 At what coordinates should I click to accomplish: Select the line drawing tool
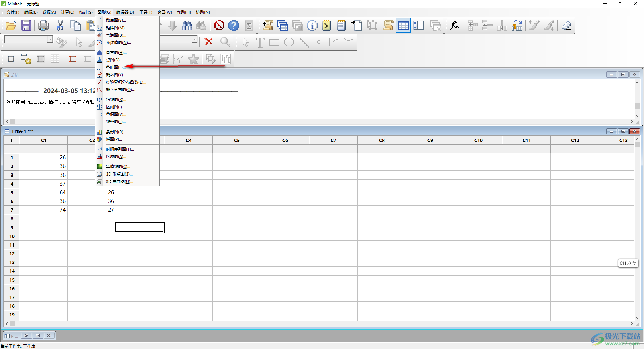tap(304, 42)
